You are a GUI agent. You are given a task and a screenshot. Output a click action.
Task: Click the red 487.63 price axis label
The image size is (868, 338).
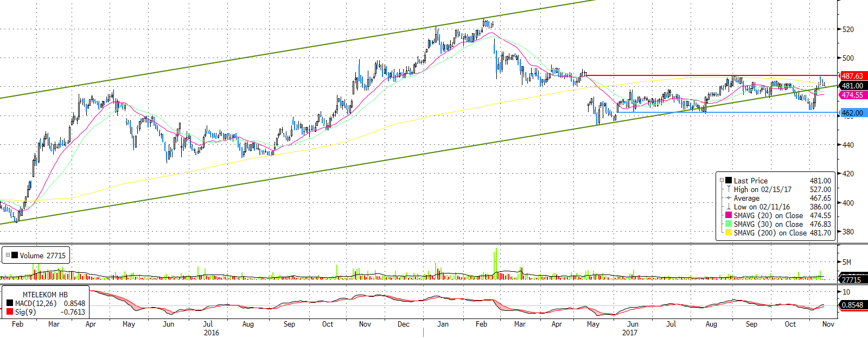(852, 76)
